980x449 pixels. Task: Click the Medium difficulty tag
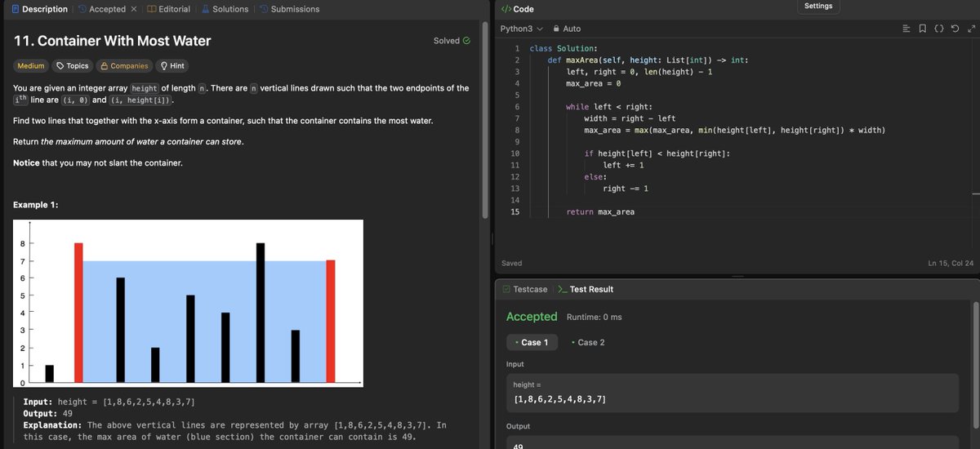pos(31,66)
